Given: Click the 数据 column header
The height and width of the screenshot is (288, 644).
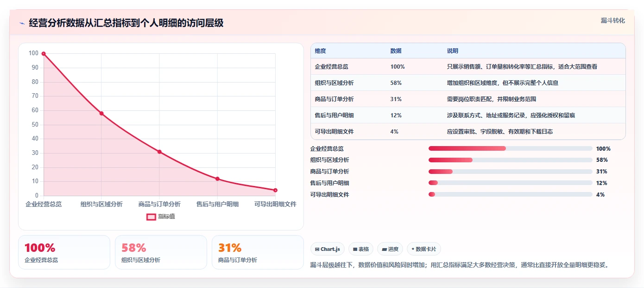Looking at the screenshot, I should [396, 51].
